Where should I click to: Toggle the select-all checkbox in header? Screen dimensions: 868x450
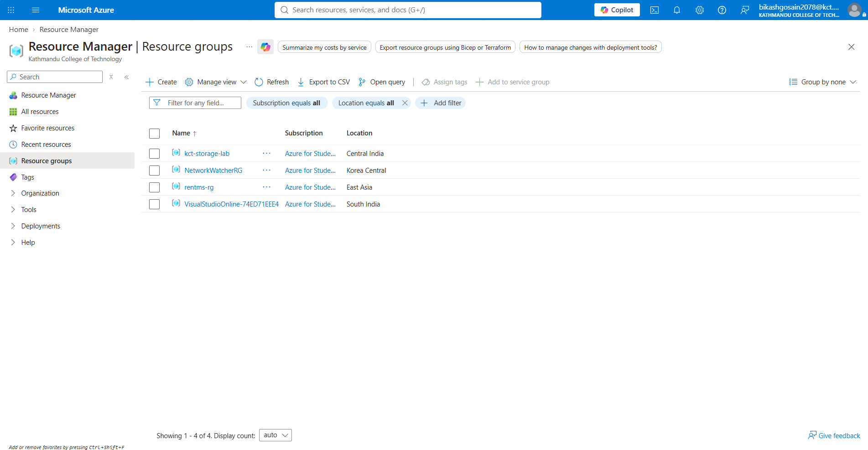click(x=155, y=134)
